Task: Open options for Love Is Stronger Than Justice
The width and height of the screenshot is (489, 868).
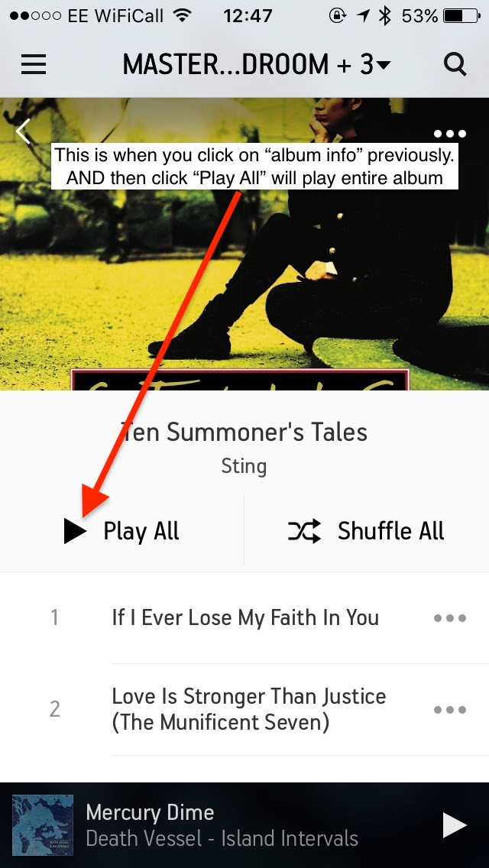Action: pos(450,710)
